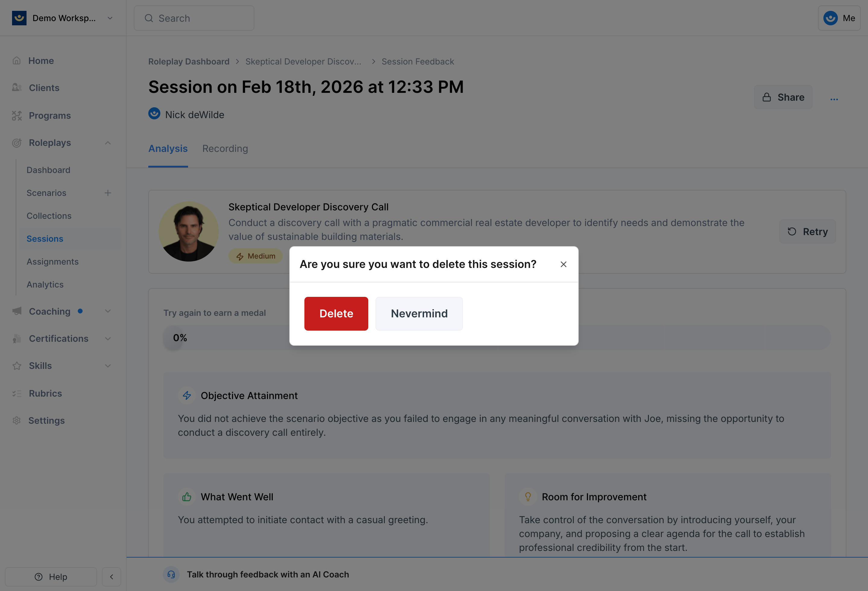Viewport: 868px width, 591px height.
Task: Expand the Skills section chevron
Action: coord(108,366)
